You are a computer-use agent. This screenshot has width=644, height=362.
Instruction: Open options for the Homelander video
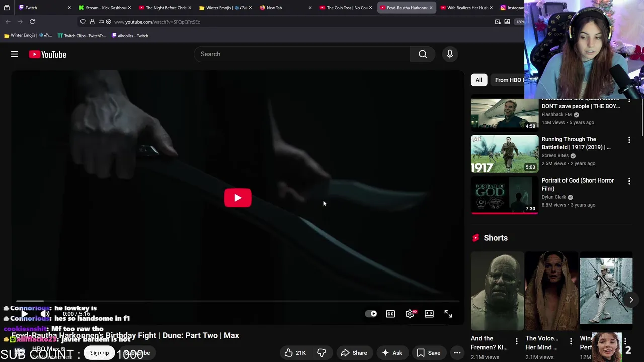(x=629, y=101)
